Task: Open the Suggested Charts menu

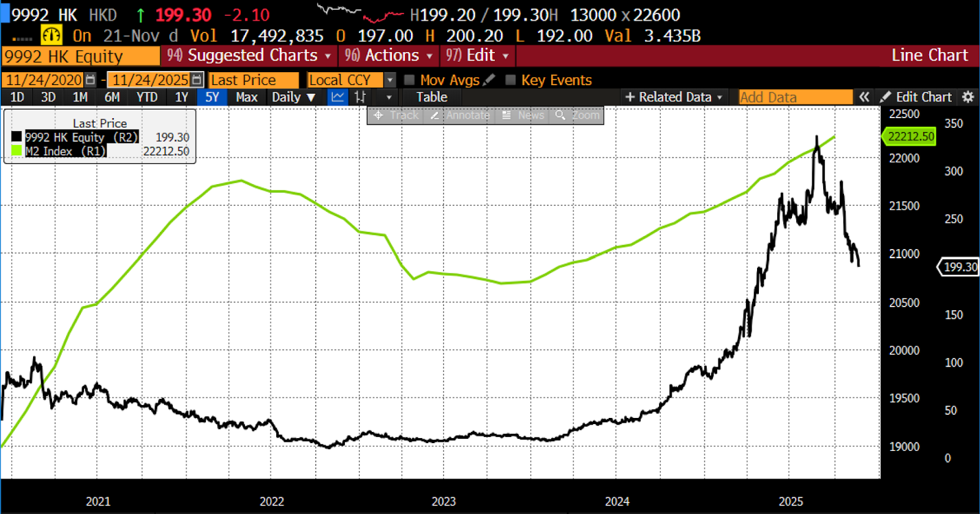Action: (x=251, y=56)
